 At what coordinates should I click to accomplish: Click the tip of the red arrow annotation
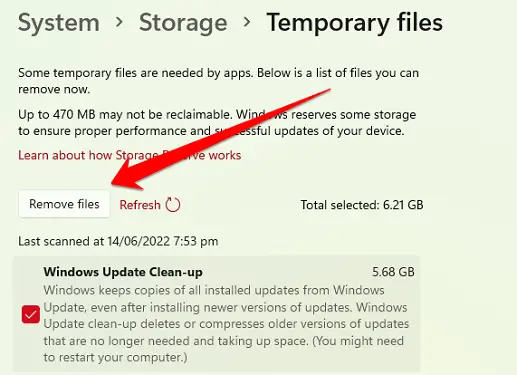[112, 183]
